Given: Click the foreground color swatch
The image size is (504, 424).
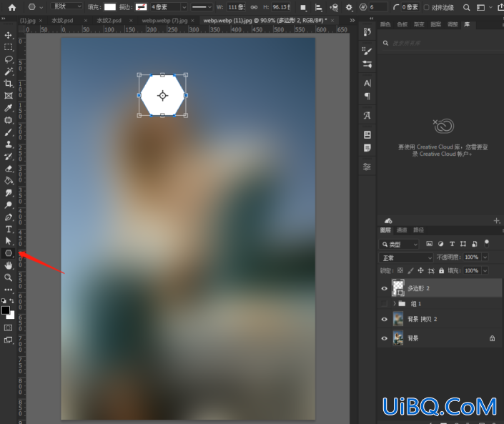Looking at the screenshot, I should [x=6, y=310].
